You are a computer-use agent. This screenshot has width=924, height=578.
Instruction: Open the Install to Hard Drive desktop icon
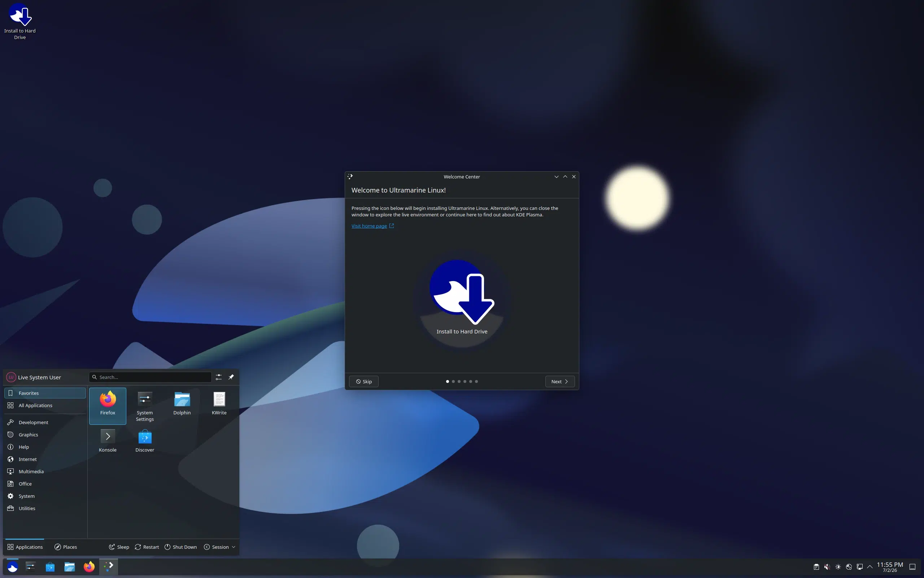click(20, 21)
